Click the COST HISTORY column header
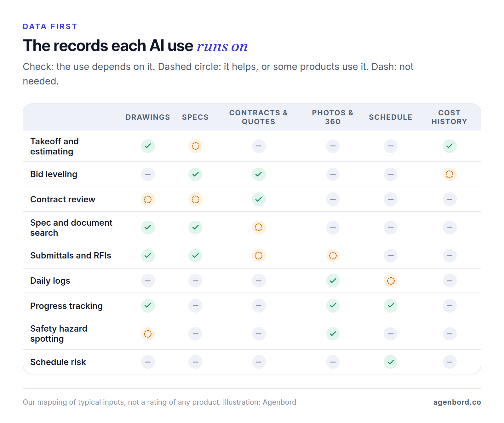The height and width of the screenshot is (423, 504). (x=450, y=117)
